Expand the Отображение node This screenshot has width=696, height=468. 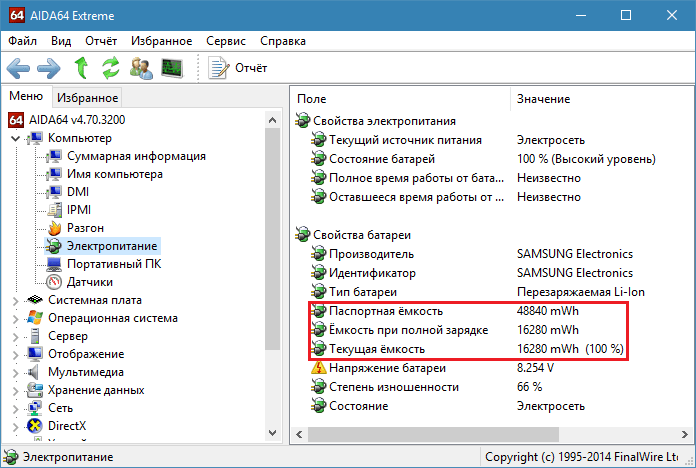tap(16, 355)
